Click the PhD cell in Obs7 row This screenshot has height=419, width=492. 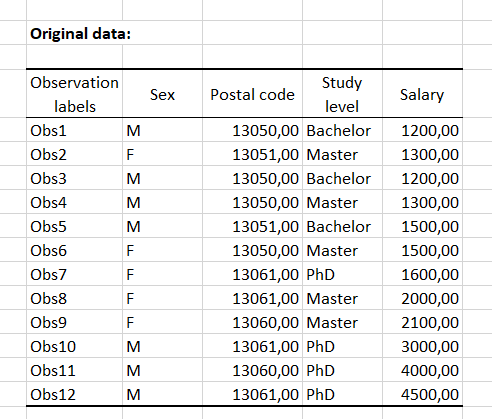click(x=342, y=274)
